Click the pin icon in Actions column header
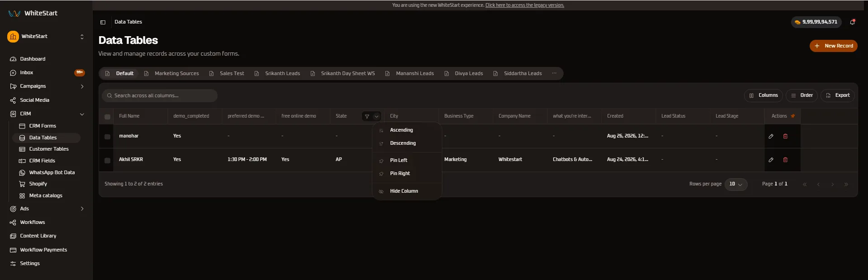The width and height of the screenshot is (868, 280). coord(792,116)
